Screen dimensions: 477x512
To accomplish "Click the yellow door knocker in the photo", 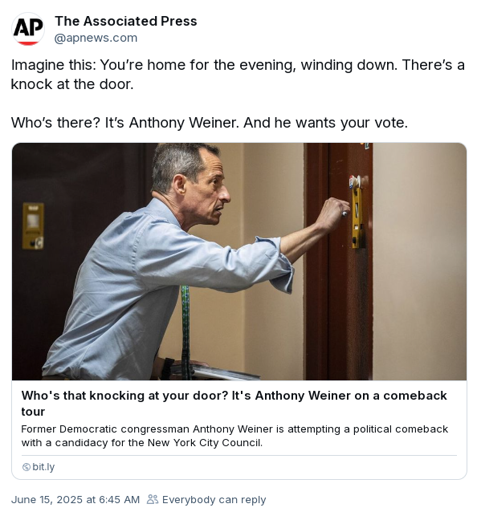I will 357,217.
